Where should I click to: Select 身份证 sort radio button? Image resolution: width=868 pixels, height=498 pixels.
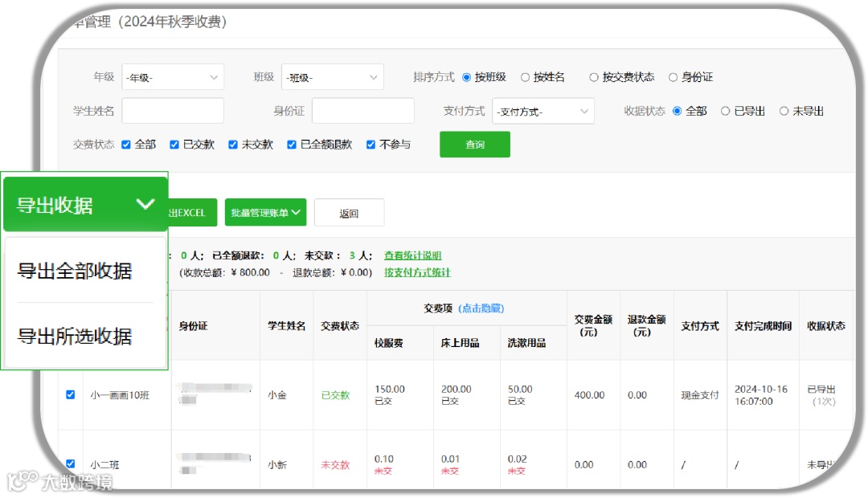click(x=674, y=77)
